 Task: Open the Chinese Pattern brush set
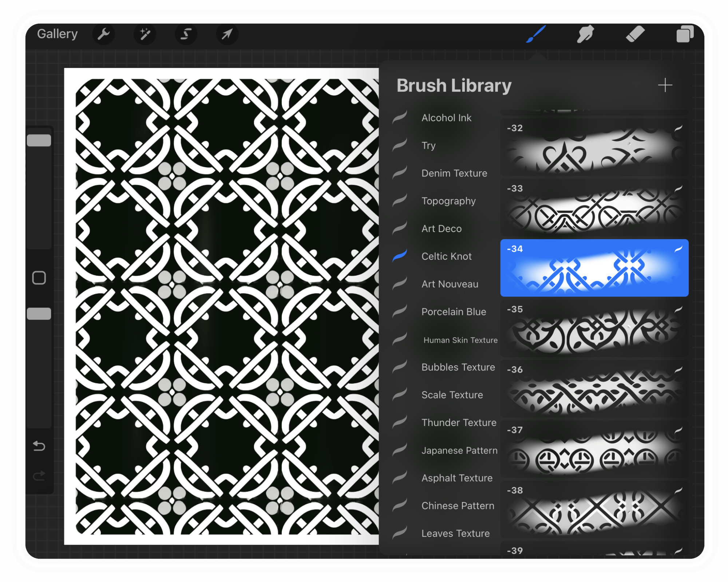click(x=458, y=506)
